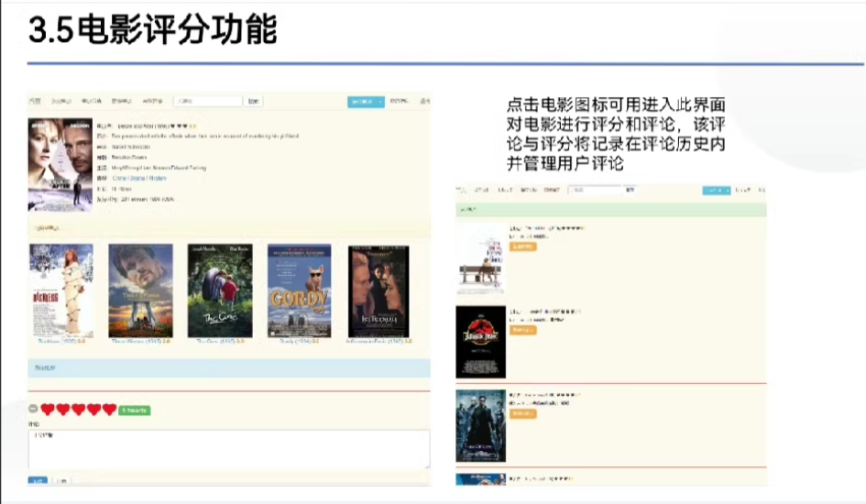866x504 pixels.
Task: Click the second red heart rating icon
Action: (x=63, y=409)
